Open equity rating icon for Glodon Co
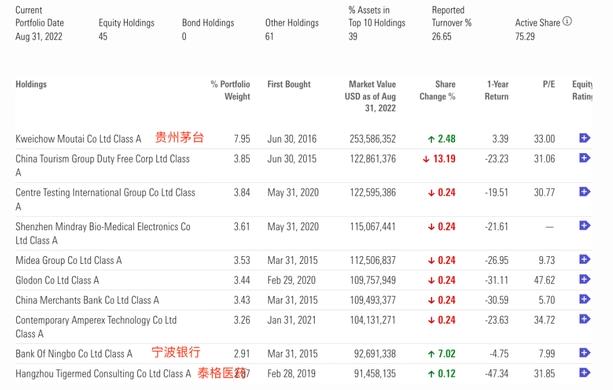This screenshot has height=390, width=613. click(x=584, y=279)
